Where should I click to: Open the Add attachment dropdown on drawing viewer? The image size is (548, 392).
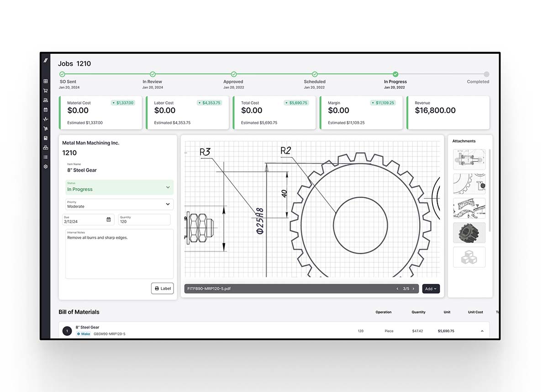(430, 288)
